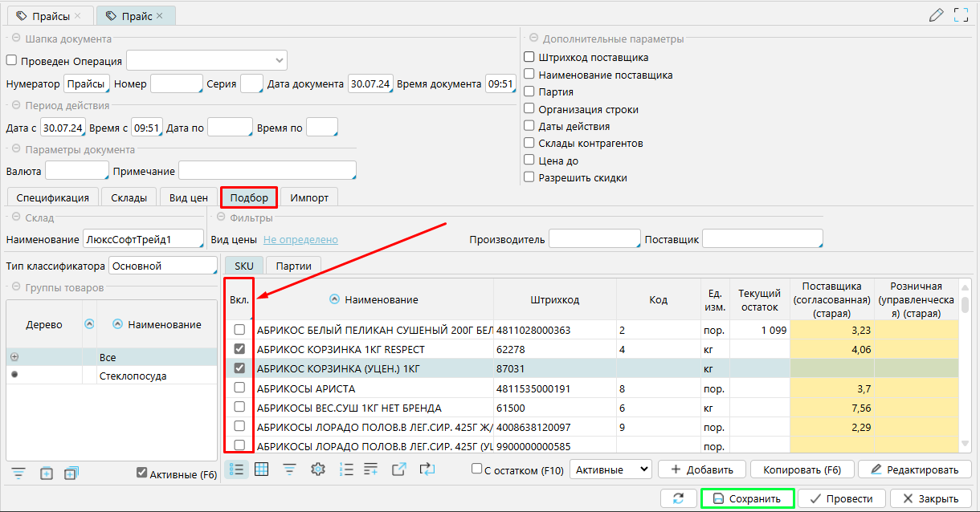The image size is (980, 512).
Task: Click the export icon in table toolbar
Action: click(x=399, y=469)
